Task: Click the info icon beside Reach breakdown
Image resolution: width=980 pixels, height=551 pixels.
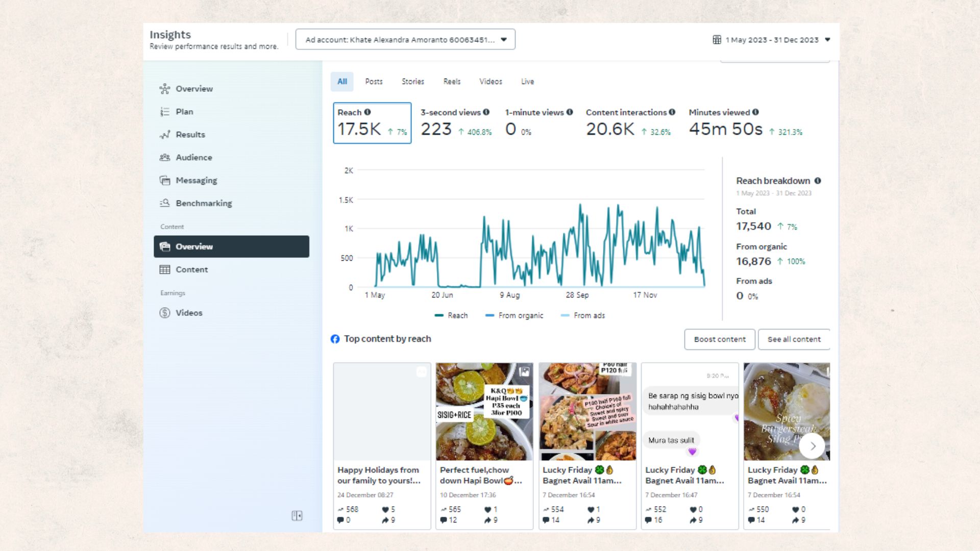Action: 818,181
